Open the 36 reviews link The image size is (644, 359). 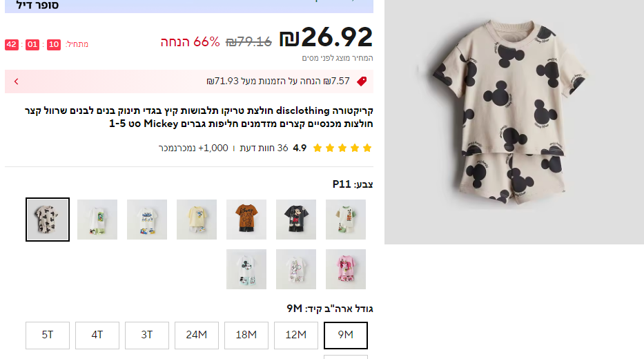tap(264, 148)
